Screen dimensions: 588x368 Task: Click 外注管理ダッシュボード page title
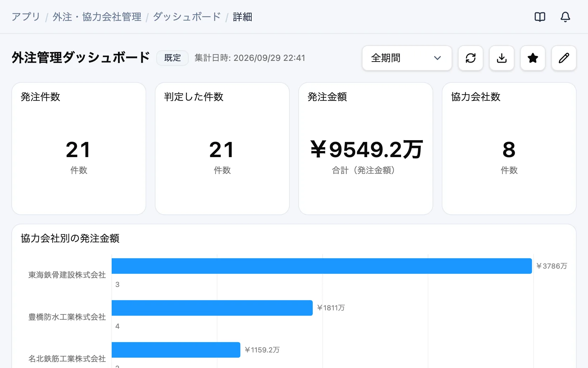click(81, 57)
